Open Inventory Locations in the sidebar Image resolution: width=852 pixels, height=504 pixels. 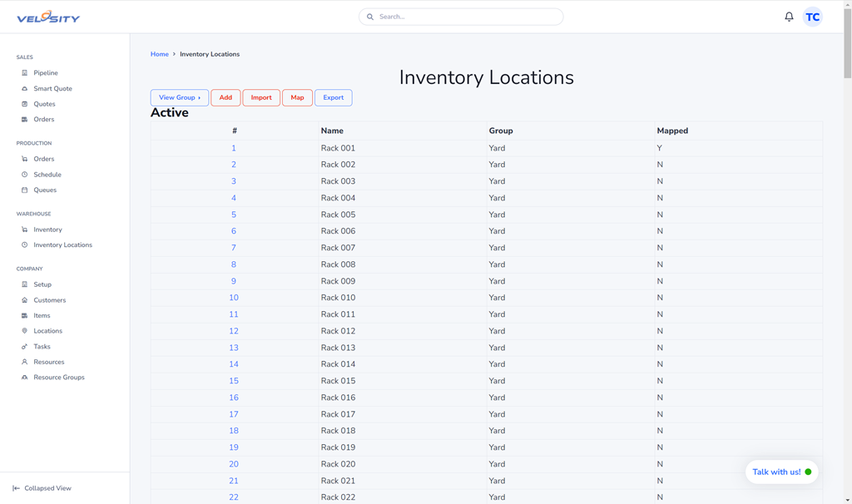(62, 245)
